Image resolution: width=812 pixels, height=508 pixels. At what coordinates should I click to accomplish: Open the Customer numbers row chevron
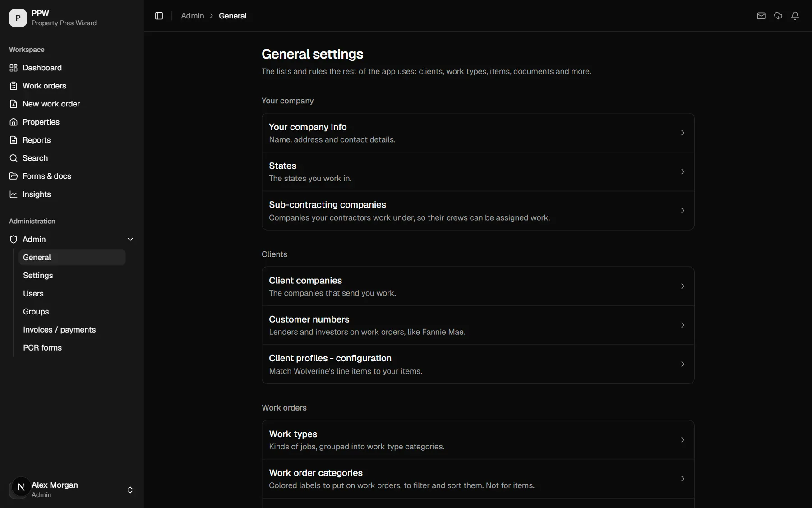click(x=683, y=325)
